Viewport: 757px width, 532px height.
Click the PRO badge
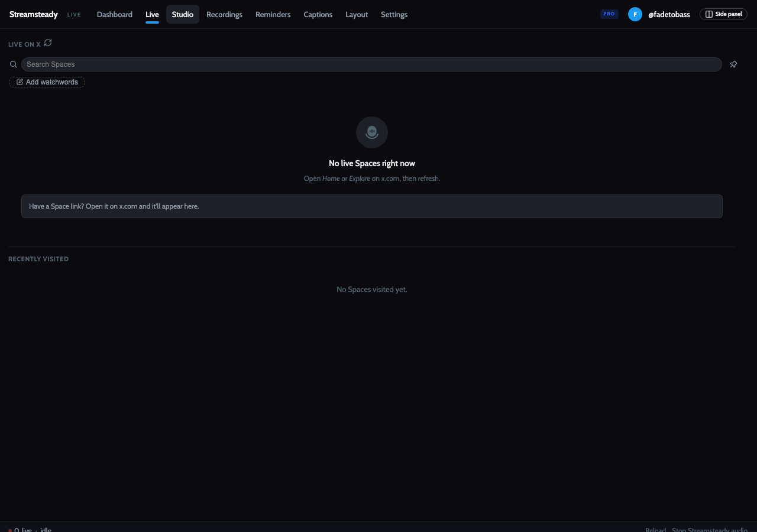point(609,14)
